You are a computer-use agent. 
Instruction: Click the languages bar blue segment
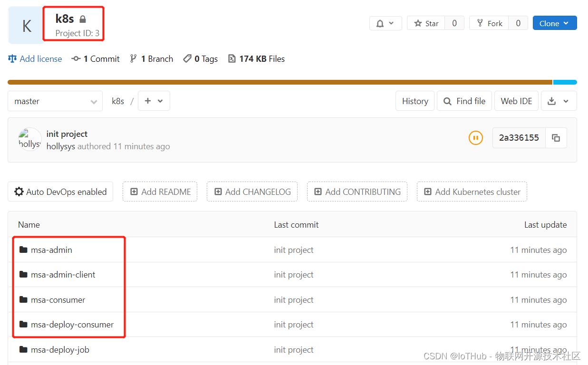click(x=565, y=82)
